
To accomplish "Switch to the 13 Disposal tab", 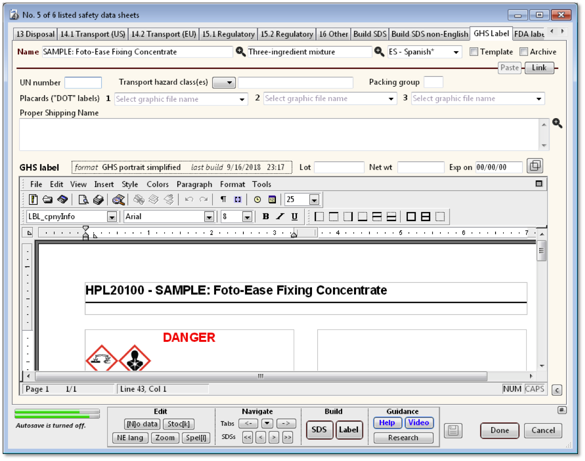I will click(x=35, y=34).
